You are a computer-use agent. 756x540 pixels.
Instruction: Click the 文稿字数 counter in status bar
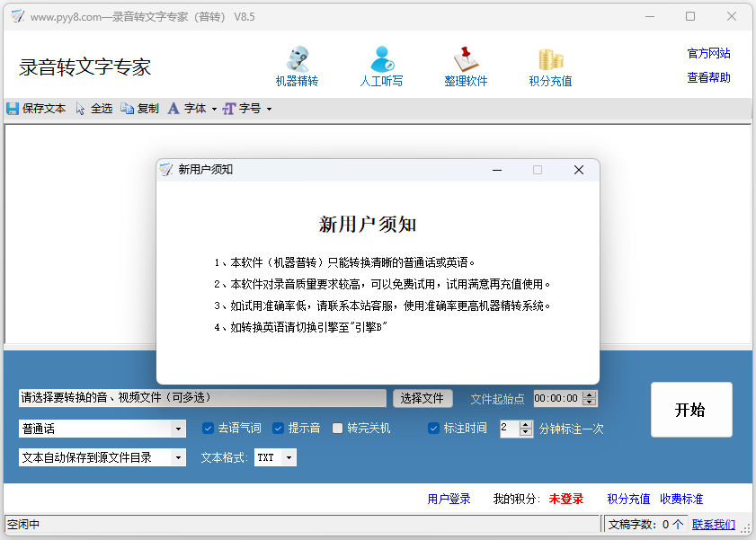point(645,525)
